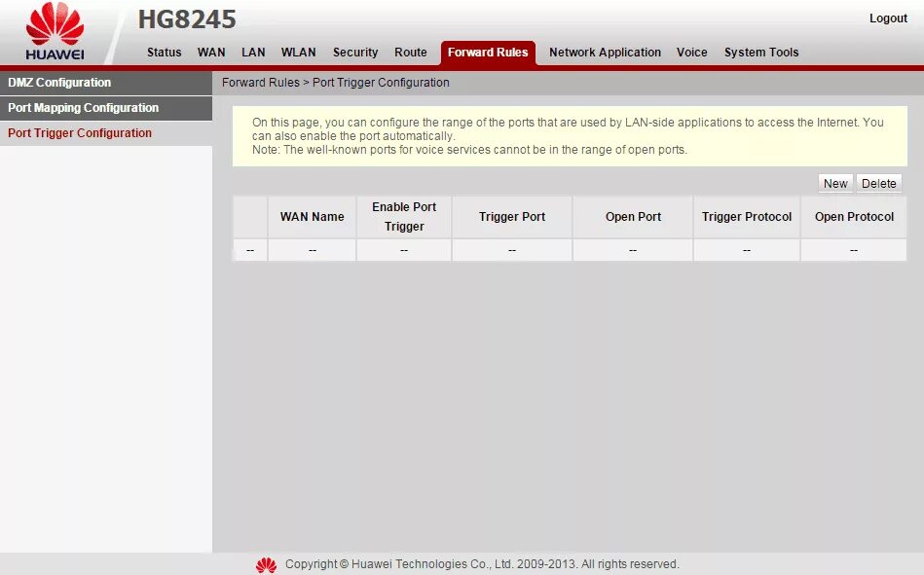924x575 pixels.
Task: Open the Network Application tab
Action: click(x=605, y=53)
